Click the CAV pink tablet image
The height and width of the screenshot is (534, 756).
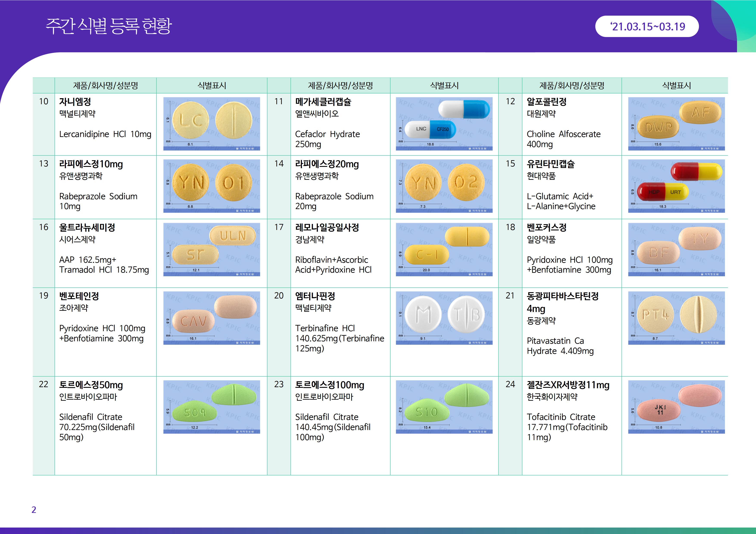pos(211,318)
